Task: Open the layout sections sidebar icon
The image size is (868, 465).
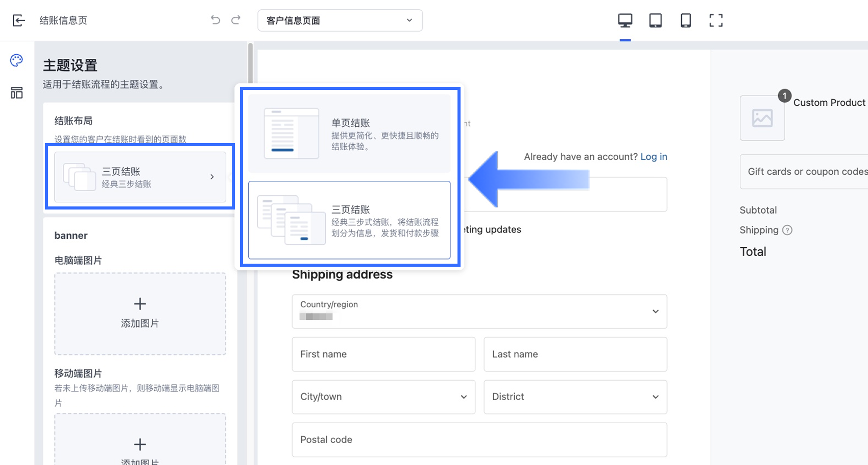Action: (16, 92)
